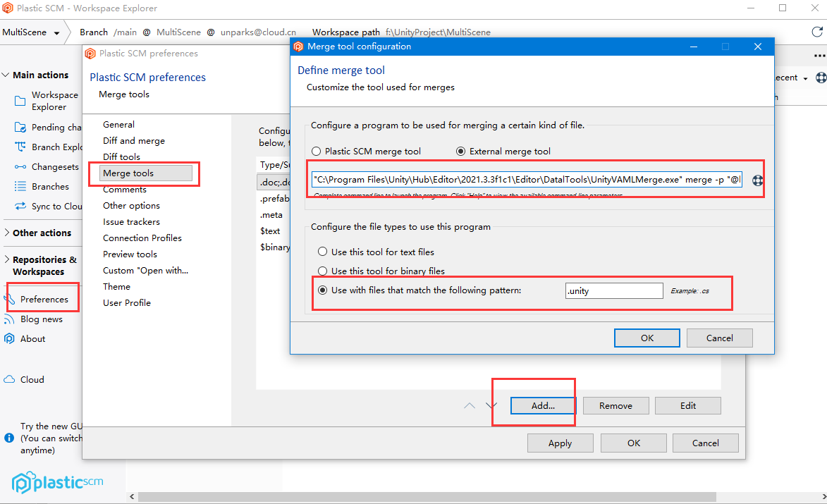Open Comments preferences page
This screenshot has width=827, height=504.
click(x=125, y=189)
